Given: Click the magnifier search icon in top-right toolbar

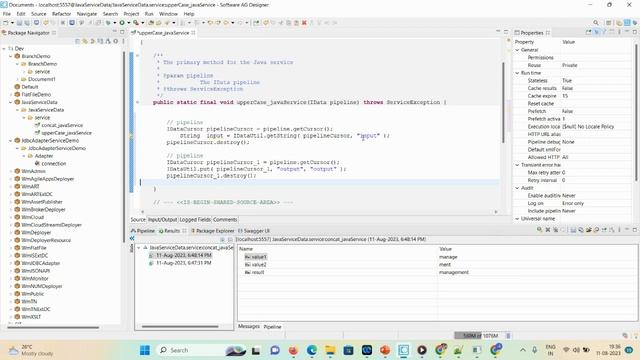Looking at the screenshot, I should [596, 23].
